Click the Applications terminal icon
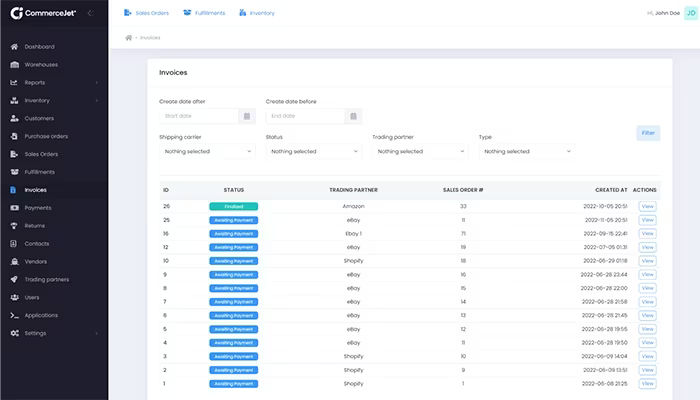 tap(14, 315)
